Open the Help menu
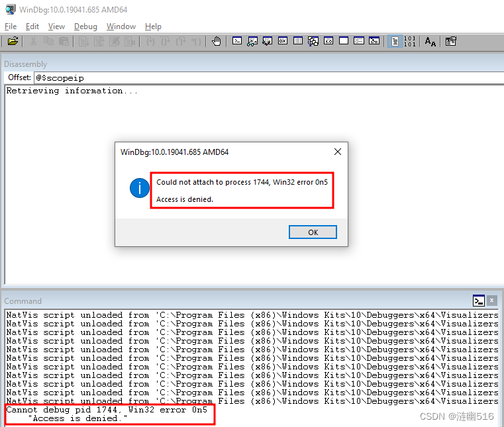 (153, 26)
